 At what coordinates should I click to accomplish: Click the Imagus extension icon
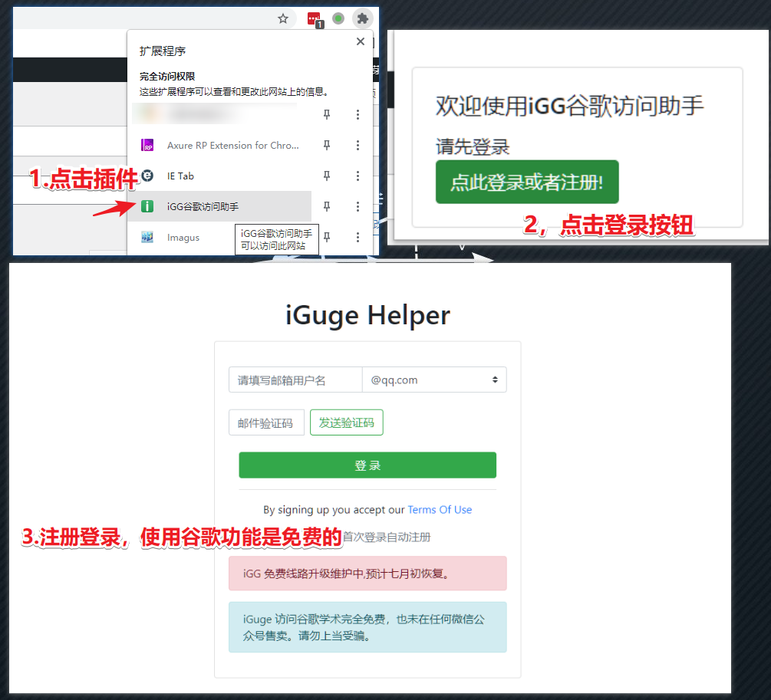[x=147, y=237]
